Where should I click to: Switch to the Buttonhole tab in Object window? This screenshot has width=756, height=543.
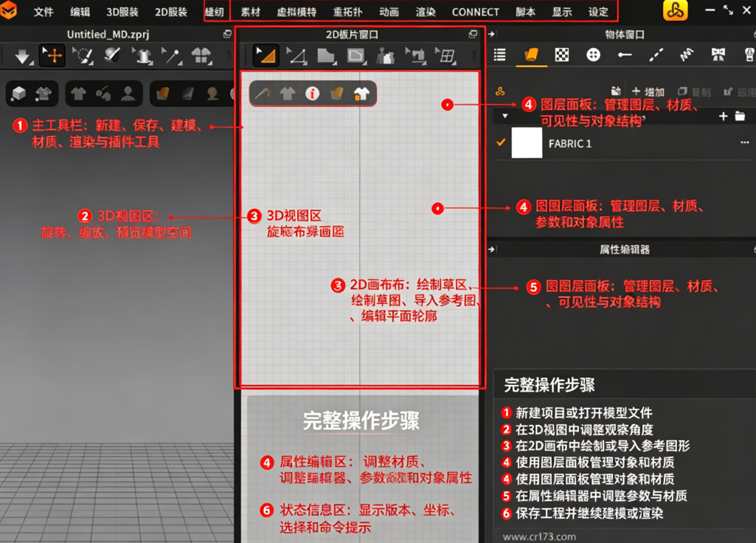coord(625,55)
